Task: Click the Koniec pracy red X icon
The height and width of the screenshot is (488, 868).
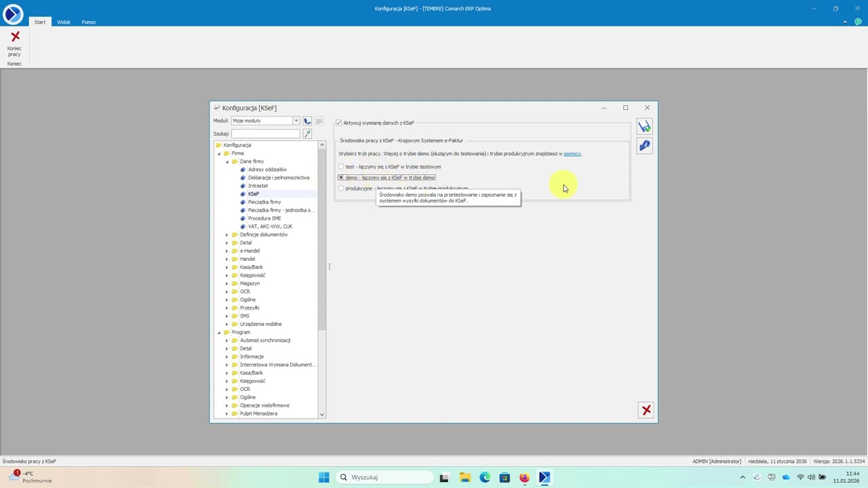Action: click(15, 37)
